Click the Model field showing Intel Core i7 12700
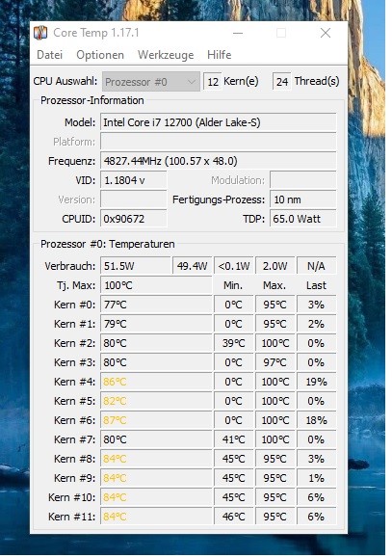 click(x=219, y=122)
